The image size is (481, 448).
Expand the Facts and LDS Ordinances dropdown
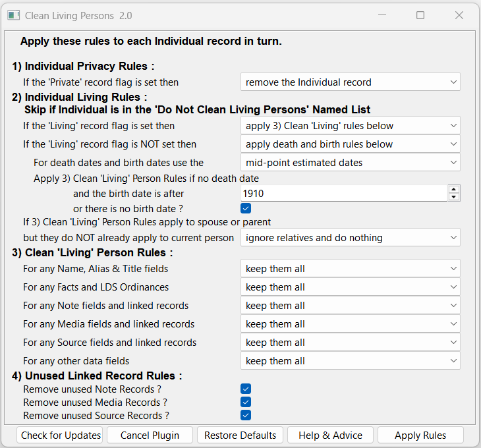coord(350,287)
